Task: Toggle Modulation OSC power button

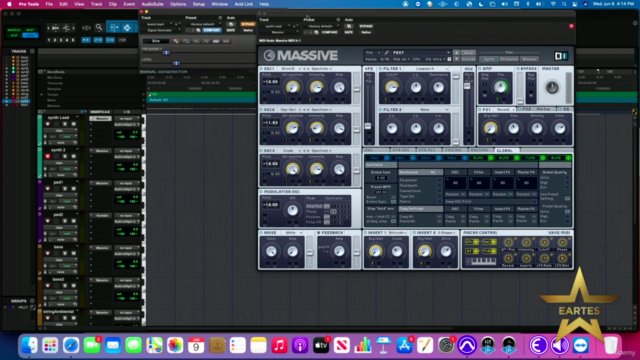Action: (261, 191)
